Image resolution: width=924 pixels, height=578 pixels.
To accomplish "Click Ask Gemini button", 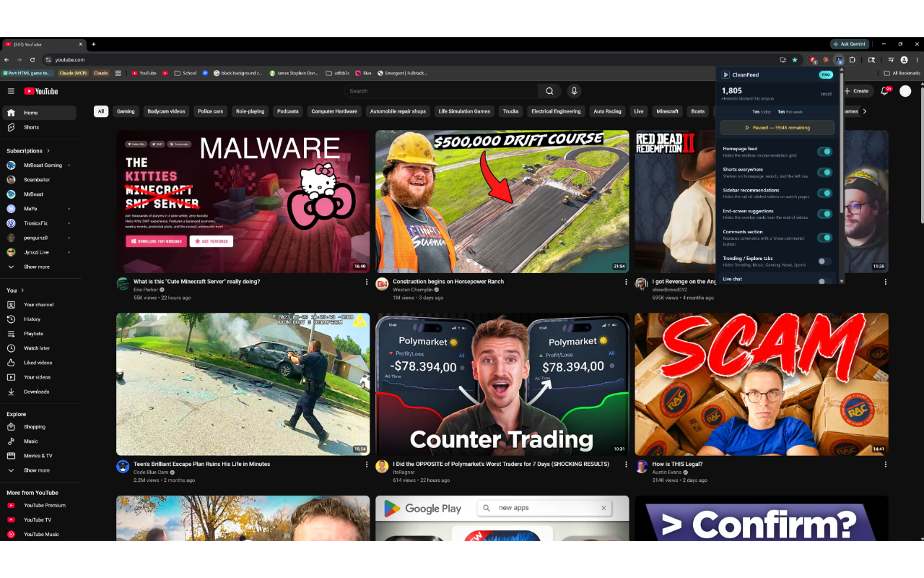I will pyautogui.click(x=849, y=44).
